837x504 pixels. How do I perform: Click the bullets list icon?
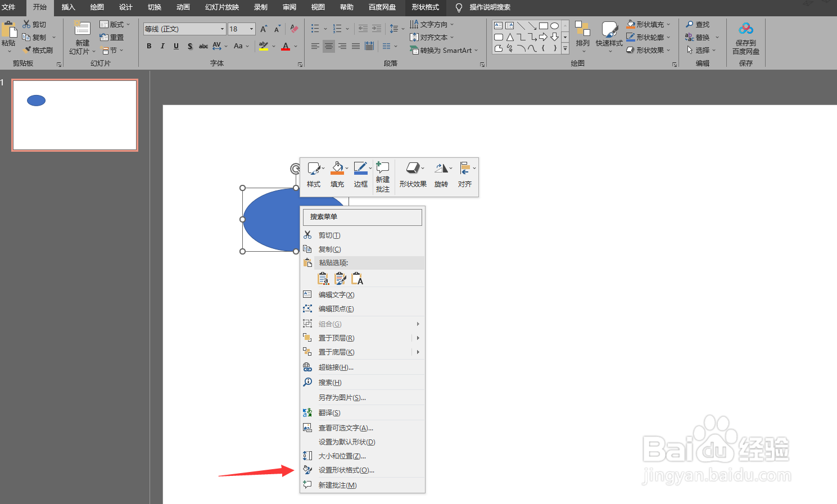pyautogui.click(x=315, y=29)
